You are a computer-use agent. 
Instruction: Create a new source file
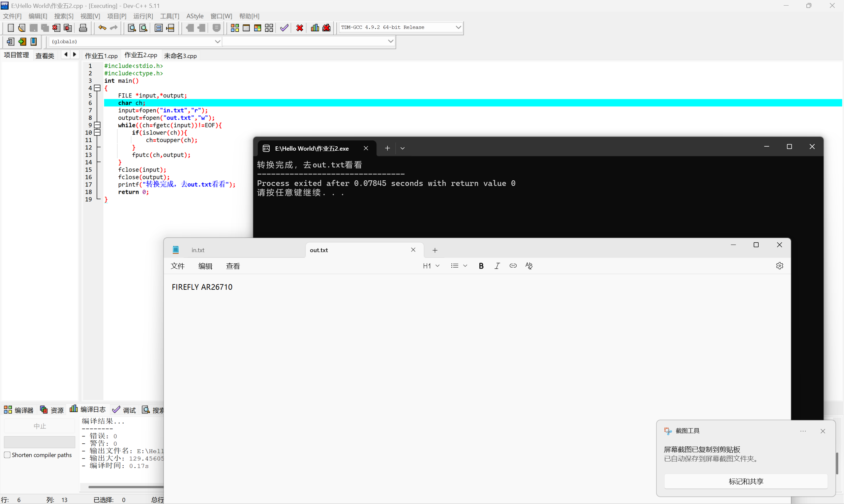tap(11, 27)
